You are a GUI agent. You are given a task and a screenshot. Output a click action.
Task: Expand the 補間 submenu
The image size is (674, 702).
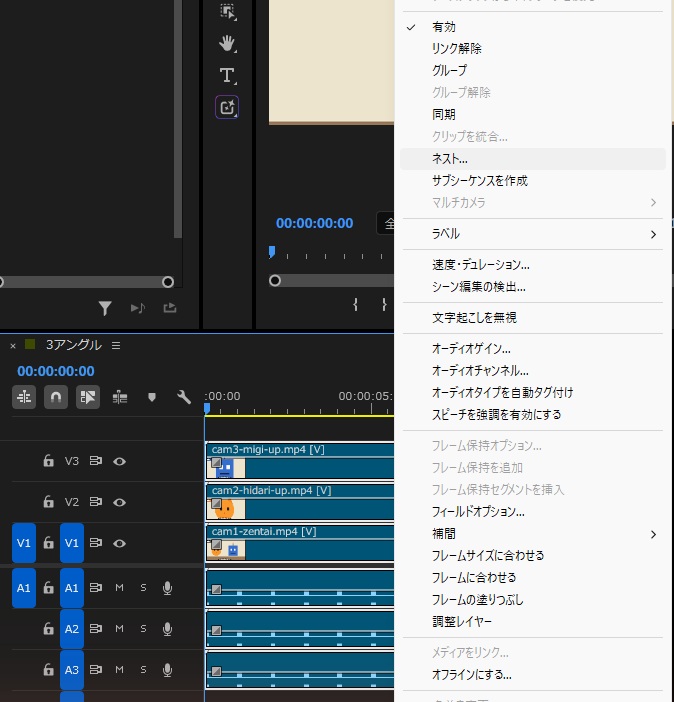(x=532, y=534)
